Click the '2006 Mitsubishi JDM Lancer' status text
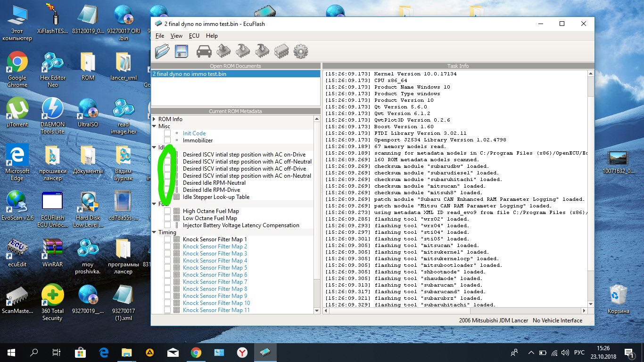Viewport: 644px width, 362px height. pyautogui.click(x=493, y=321)
